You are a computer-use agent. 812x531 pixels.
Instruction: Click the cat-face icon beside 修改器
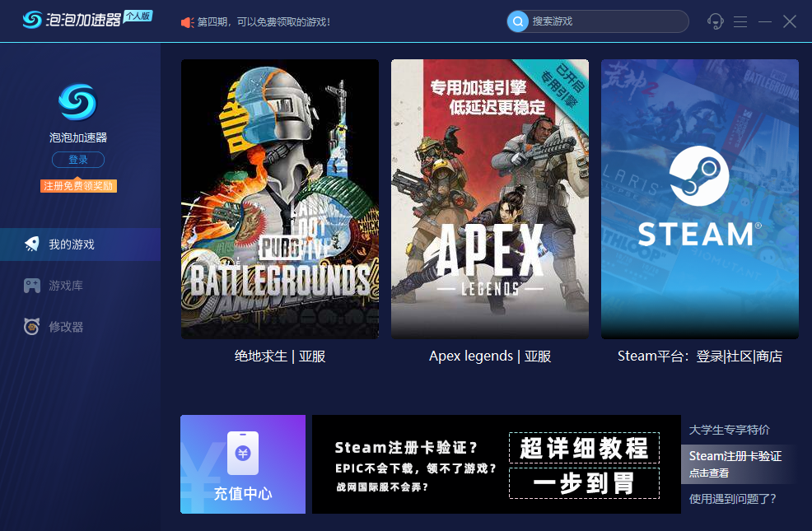[32, 327]
